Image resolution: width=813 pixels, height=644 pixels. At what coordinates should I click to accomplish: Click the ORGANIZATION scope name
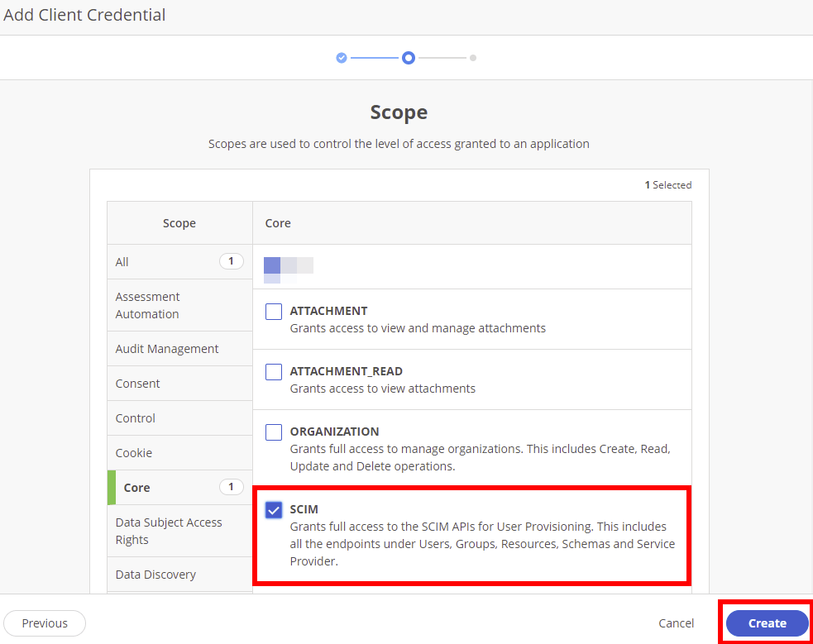[x=334, y=432]
